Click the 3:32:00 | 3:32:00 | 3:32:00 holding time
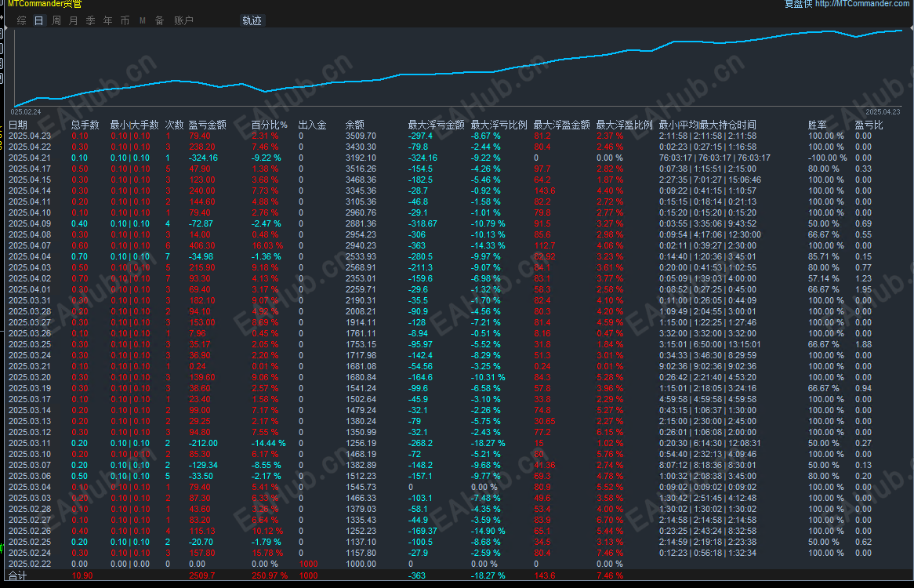Screen dimensions: 914x588 click(708, 333)
